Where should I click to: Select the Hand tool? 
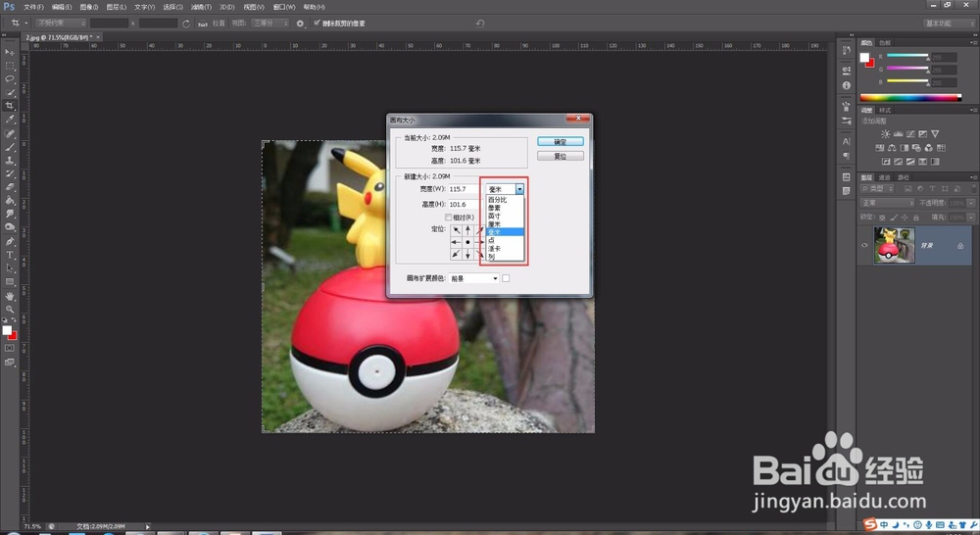[10, 296]
